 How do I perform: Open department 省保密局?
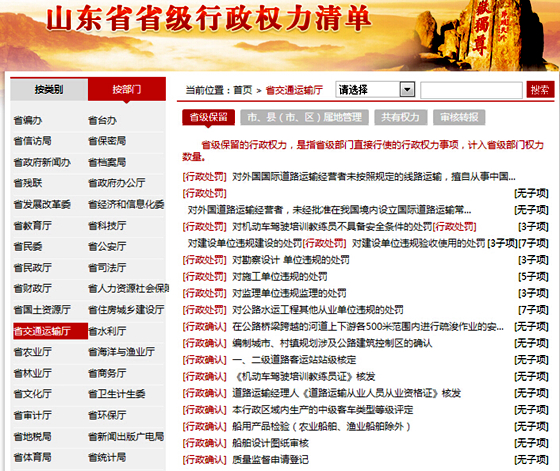tap(107, 141)
